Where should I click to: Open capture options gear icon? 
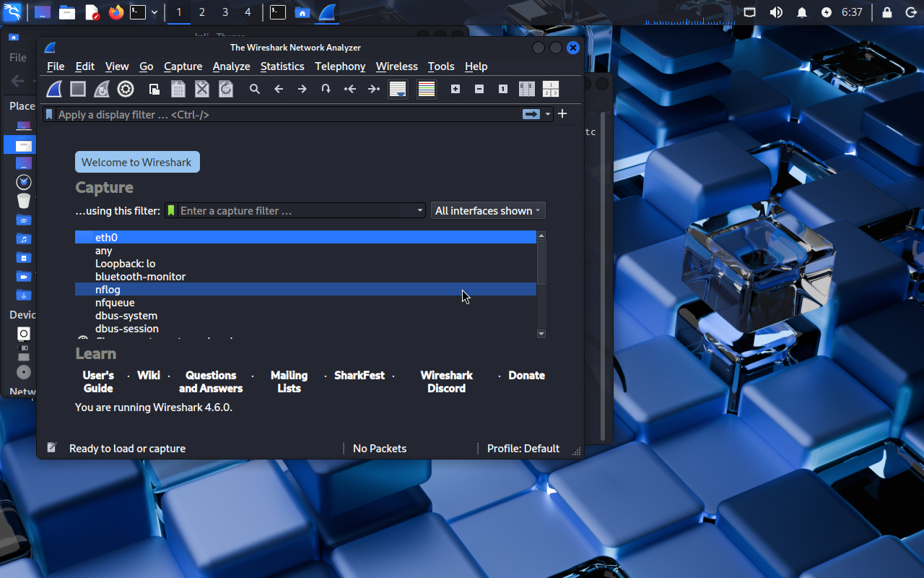coord(126,89)
